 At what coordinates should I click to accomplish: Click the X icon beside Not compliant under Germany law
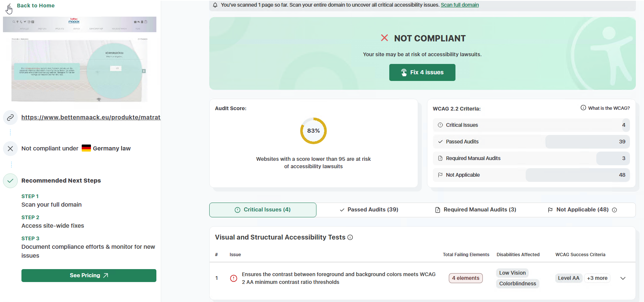[10, 149]
